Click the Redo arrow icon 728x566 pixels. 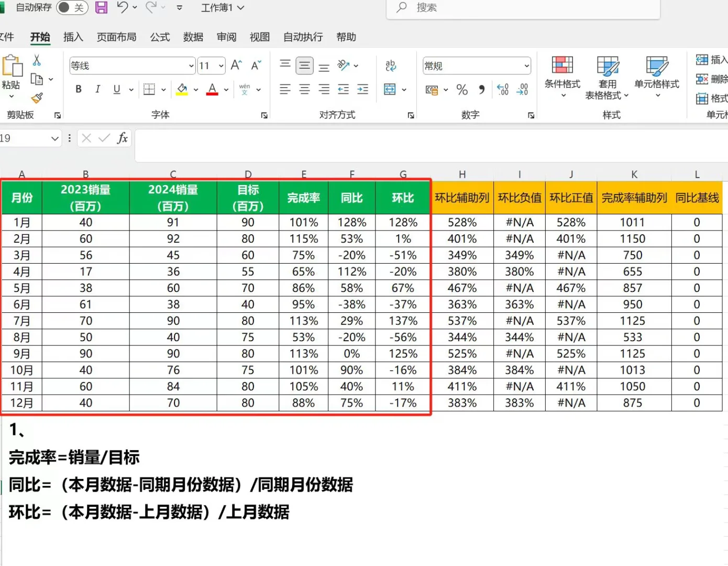(x=151, y=7)
